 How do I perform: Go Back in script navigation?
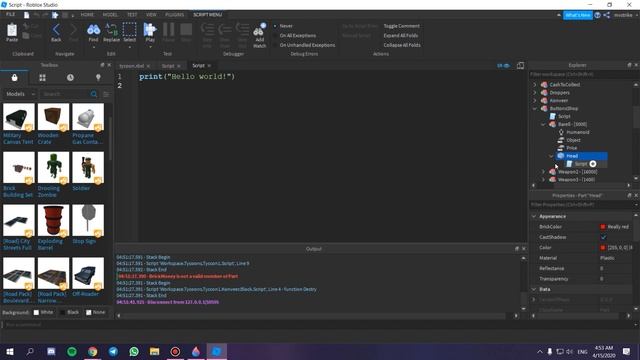tap(56, 30)
